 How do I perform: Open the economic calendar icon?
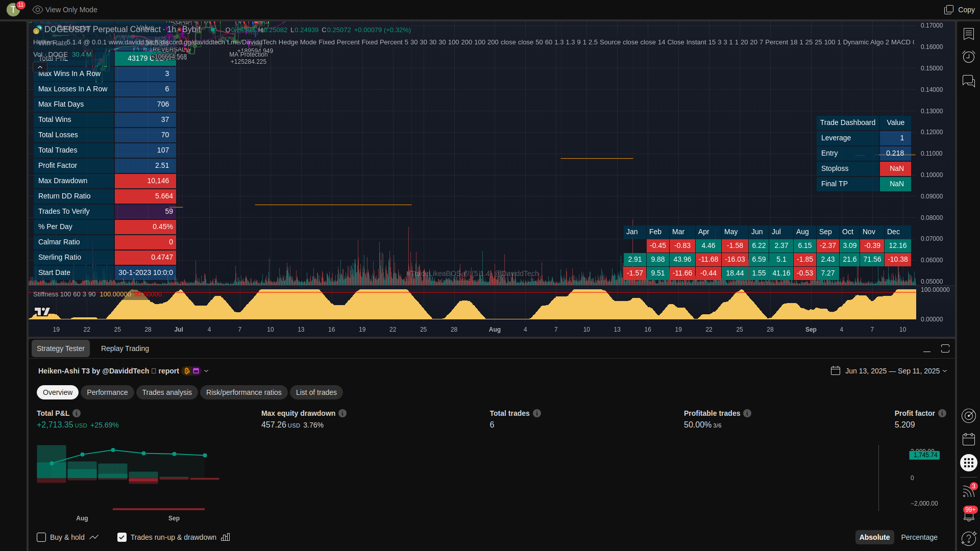968,439
